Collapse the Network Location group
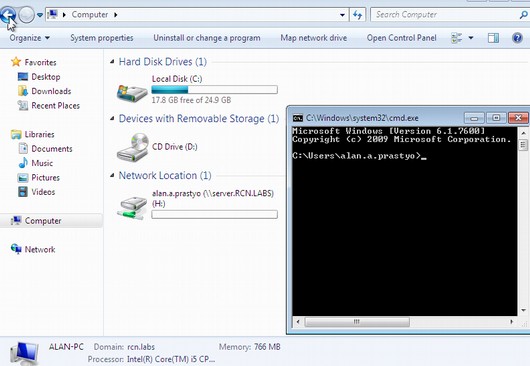 112,175
